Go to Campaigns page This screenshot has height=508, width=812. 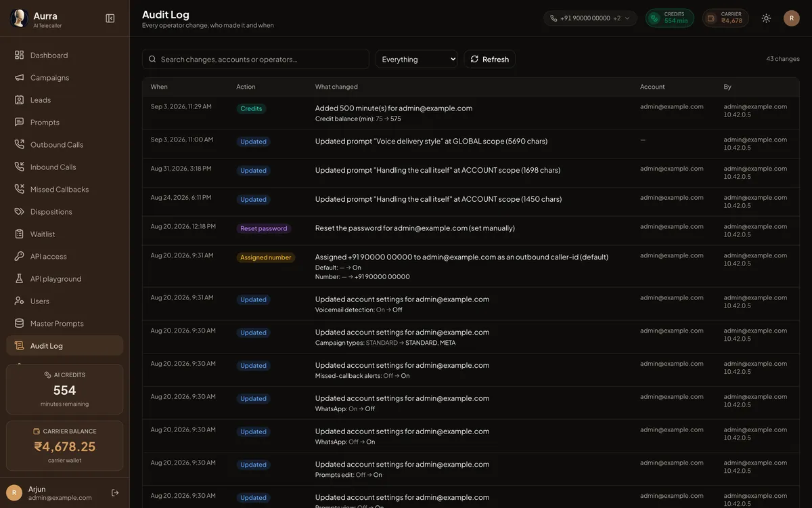(x=65, y=77)
